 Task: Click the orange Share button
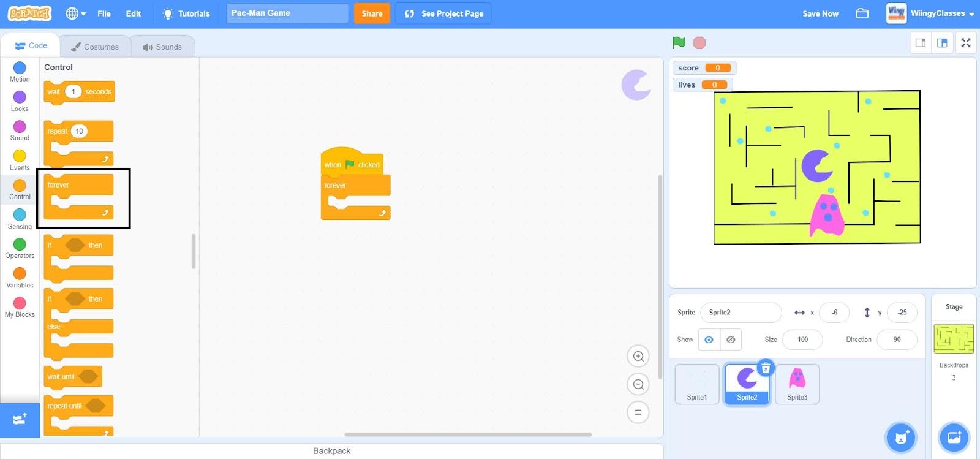(x=372, y=13)
